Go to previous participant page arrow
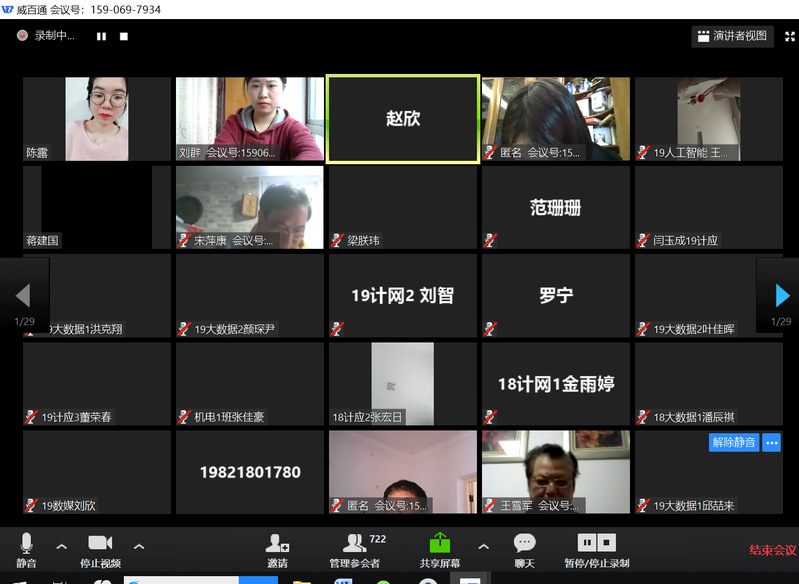Image resolution: width=799 pixels, height=584 pixels. [x=22, y=295]
